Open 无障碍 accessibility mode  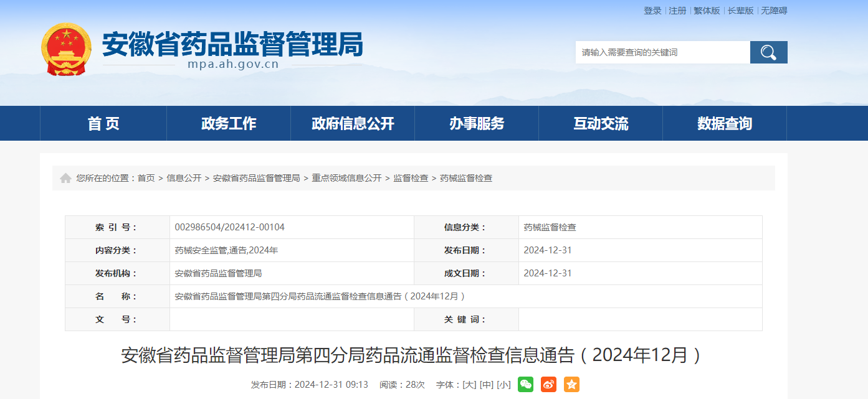click(774, 11)
